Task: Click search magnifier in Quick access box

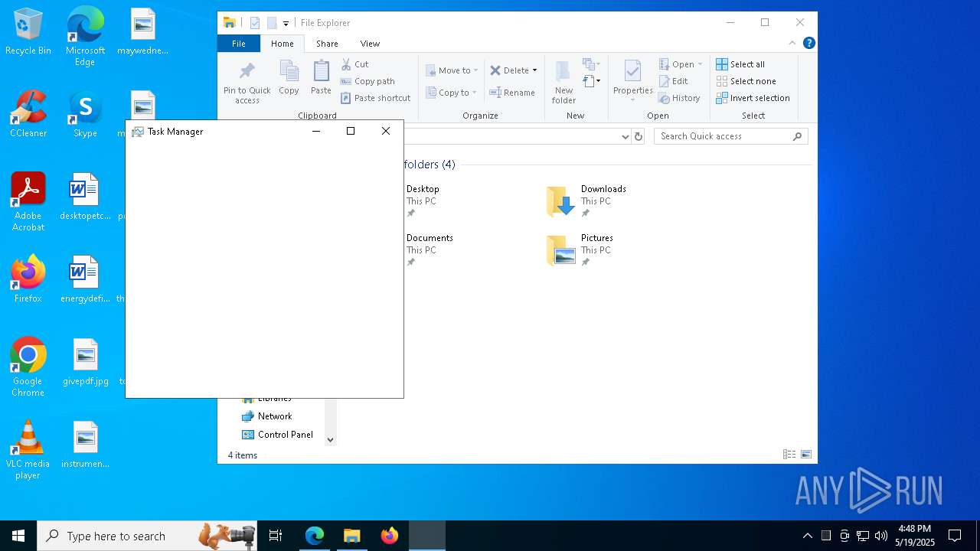Action: point(797,136)
